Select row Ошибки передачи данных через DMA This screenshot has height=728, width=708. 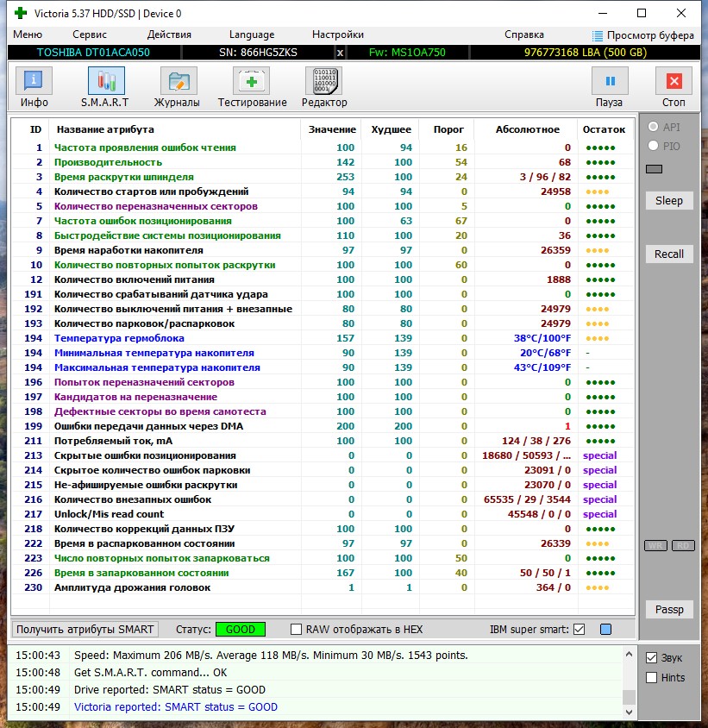click(x=323, y=426)
